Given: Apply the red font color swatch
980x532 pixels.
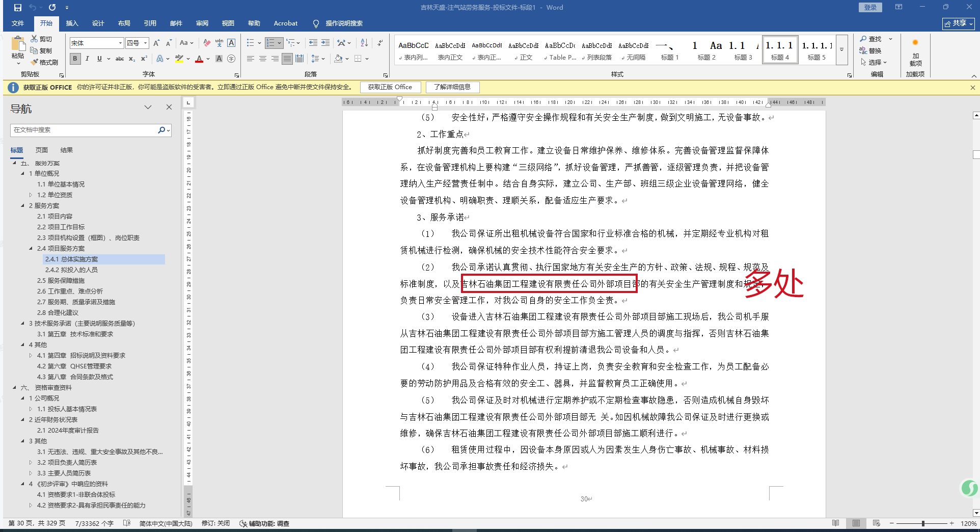Looking at the screenshot, I should pyautogui.click(x=199, y=59).
